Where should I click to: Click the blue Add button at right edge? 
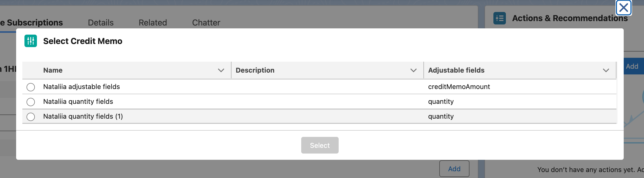click(x=633, y=66)
